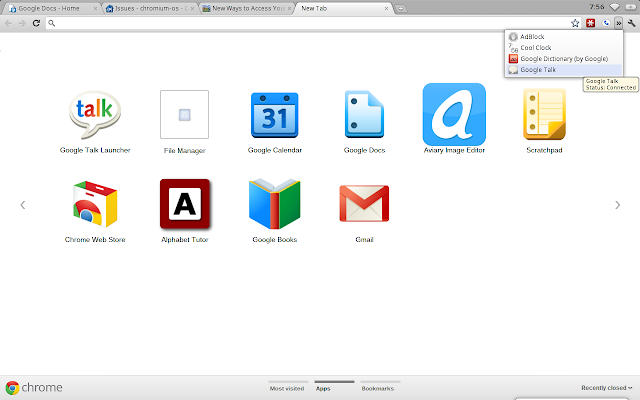Click the extensions overflow chevron button
The width and height of the screenshot is (640, 400).
pos(619,23)
